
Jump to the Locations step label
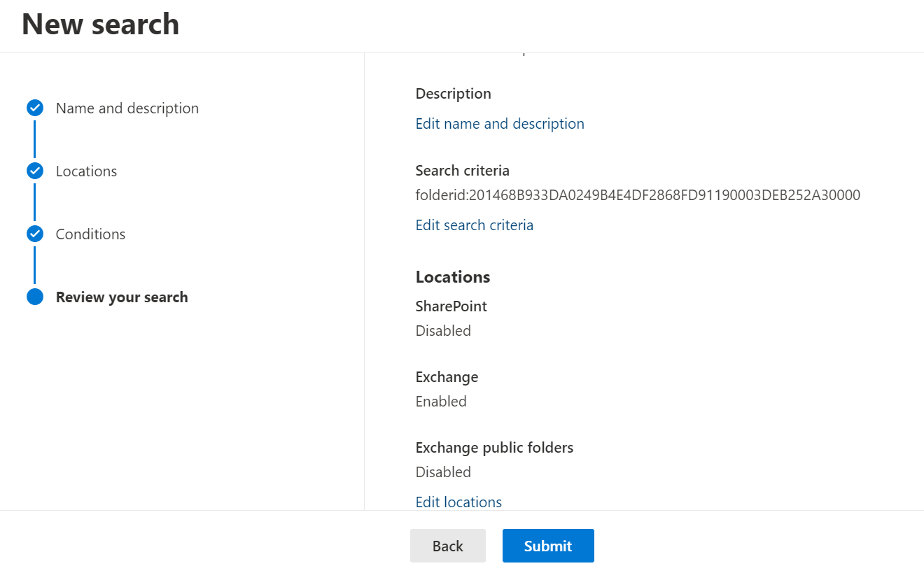(x=86, y=171)
